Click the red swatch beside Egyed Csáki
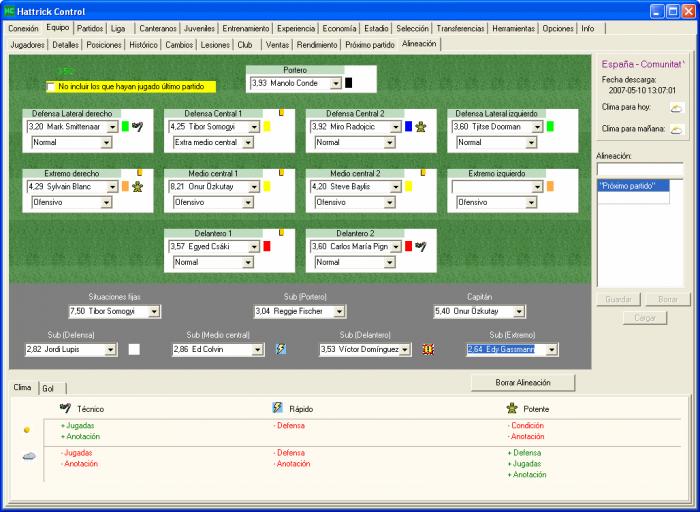 [267, 246]
